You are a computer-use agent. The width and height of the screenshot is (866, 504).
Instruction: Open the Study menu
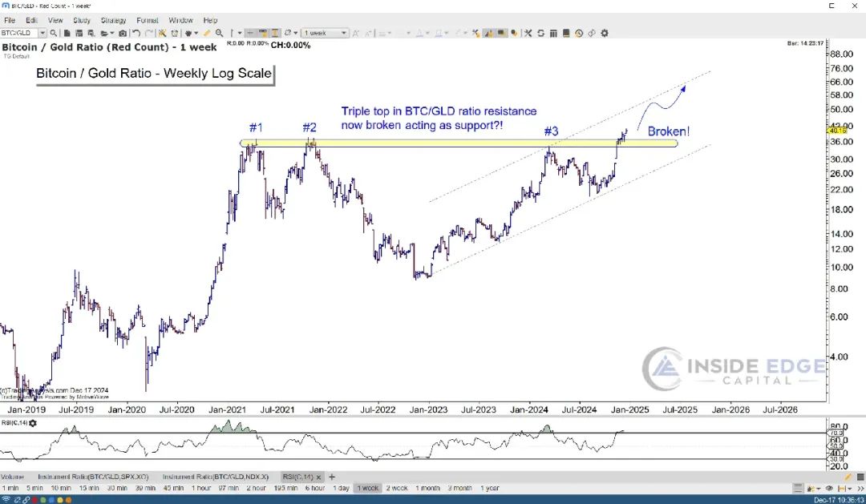pos(82,20)
